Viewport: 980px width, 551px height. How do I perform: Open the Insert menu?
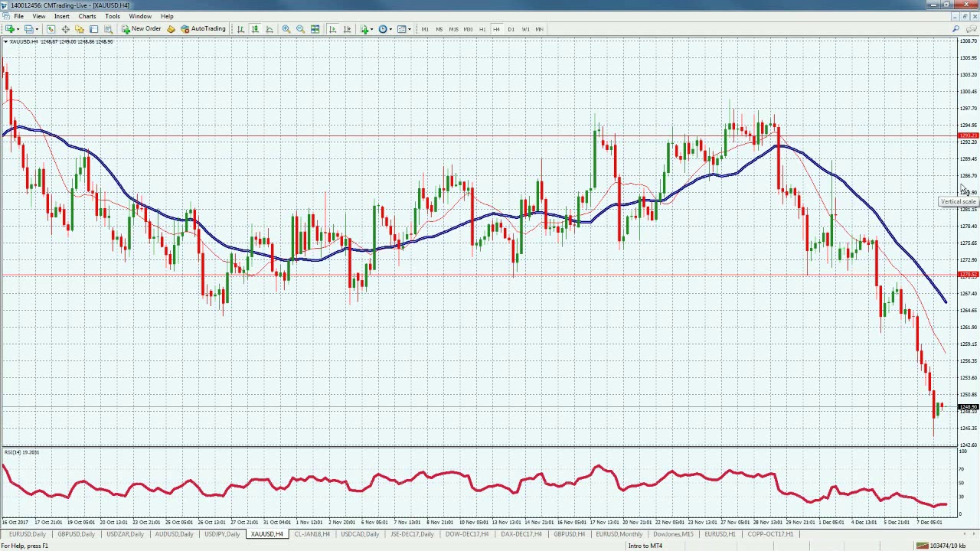(x=62, y=16)
